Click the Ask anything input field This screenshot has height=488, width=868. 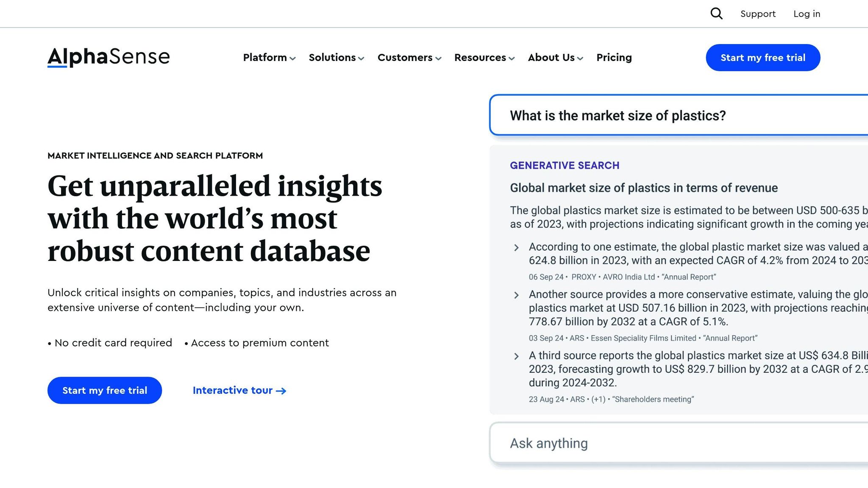(x=678, y=443)
